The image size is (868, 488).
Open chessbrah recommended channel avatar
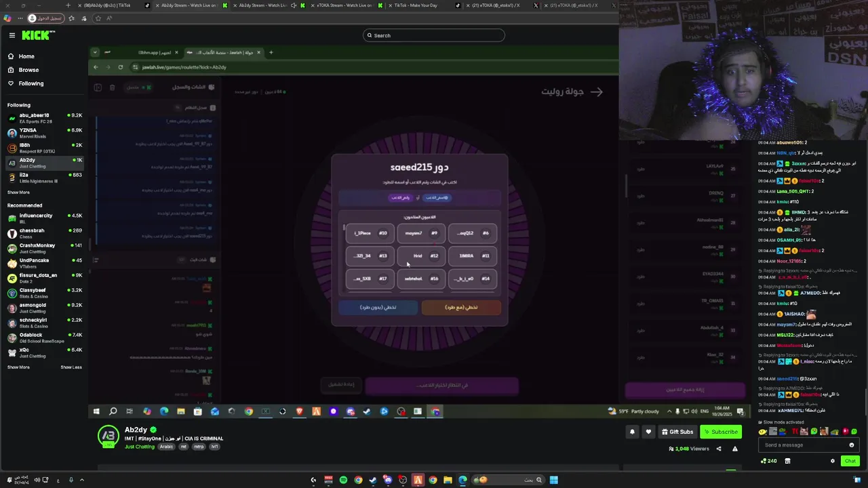[x=12, y=233]
